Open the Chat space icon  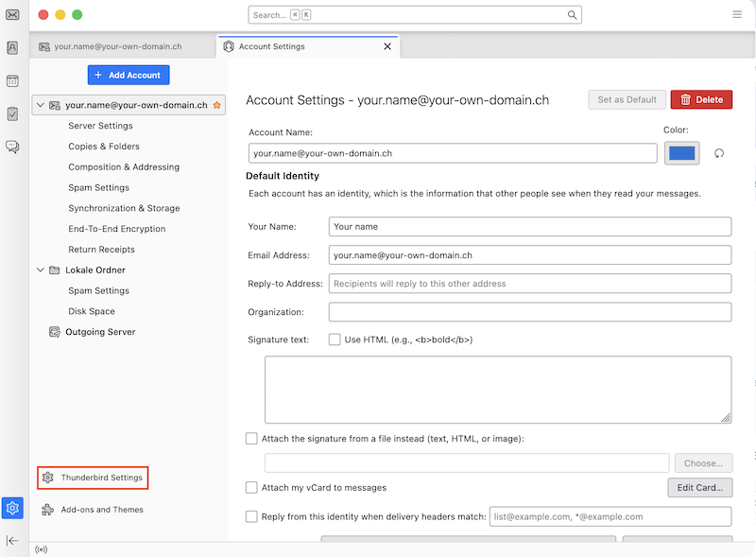[12, 147]
